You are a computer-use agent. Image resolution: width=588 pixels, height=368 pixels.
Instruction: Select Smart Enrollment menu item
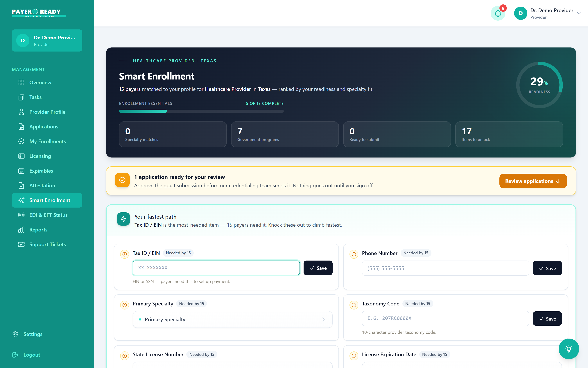click(47, 200)
